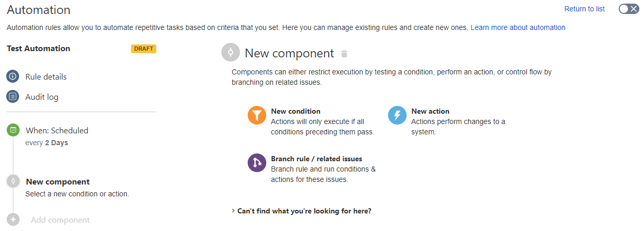Click the gray New component header icon

click(231, 53)
